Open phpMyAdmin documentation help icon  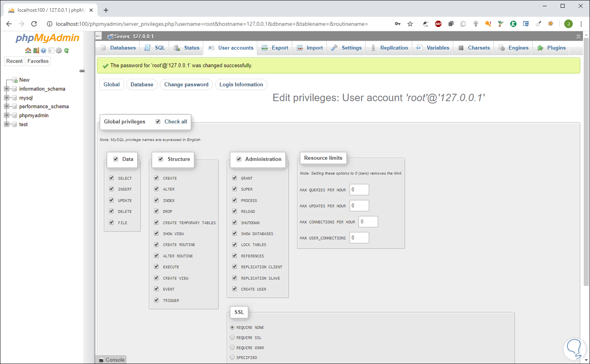(x=43, y=50)
